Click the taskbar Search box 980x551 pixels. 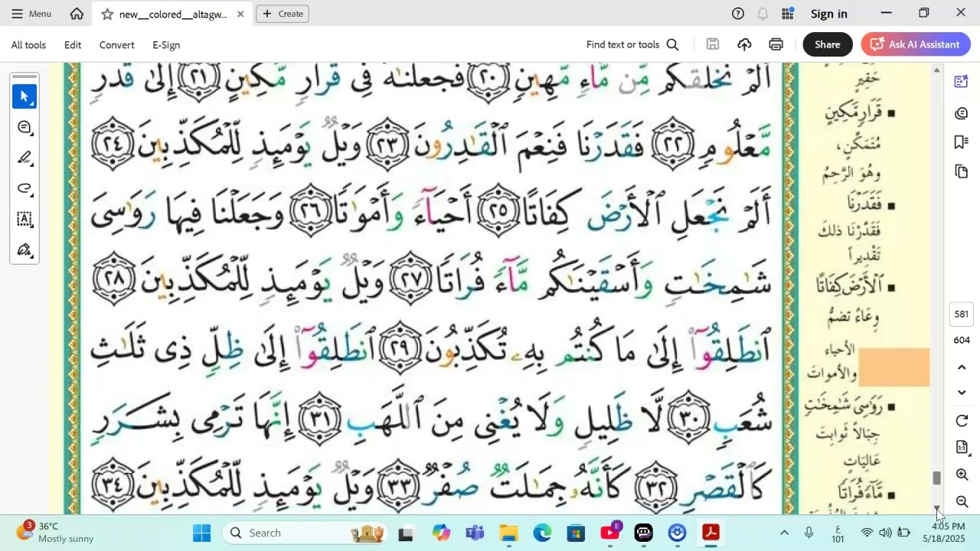pyautogui.click(x=305, y=533)
